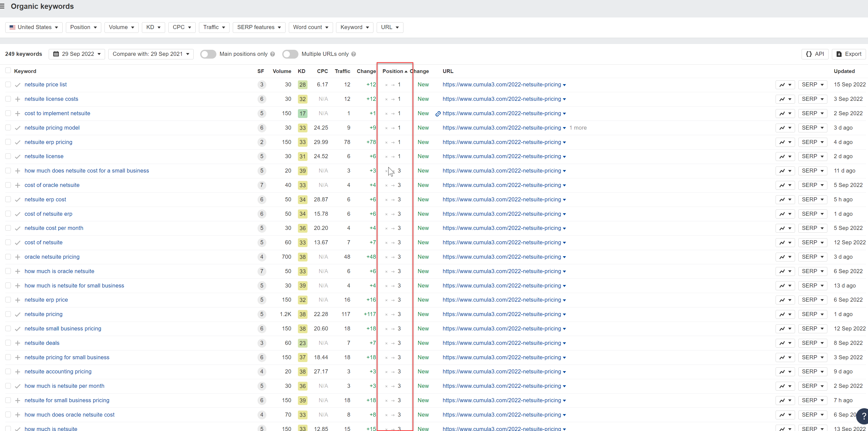Open the SERP features filter menu

click(259, 27)
